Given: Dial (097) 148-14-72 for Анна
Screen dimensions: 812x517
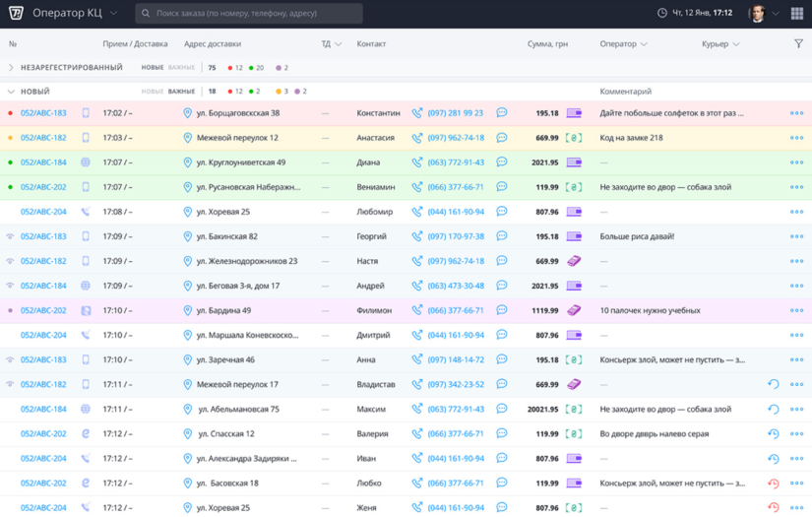Looking at the screenshot, I should point(456,359).
